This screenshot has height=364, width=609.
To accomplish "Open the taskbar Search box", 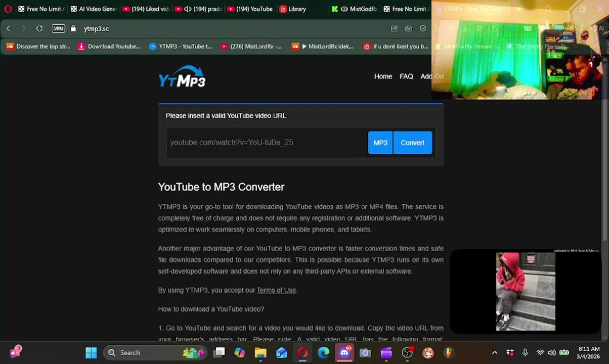I will pos(155,353).
